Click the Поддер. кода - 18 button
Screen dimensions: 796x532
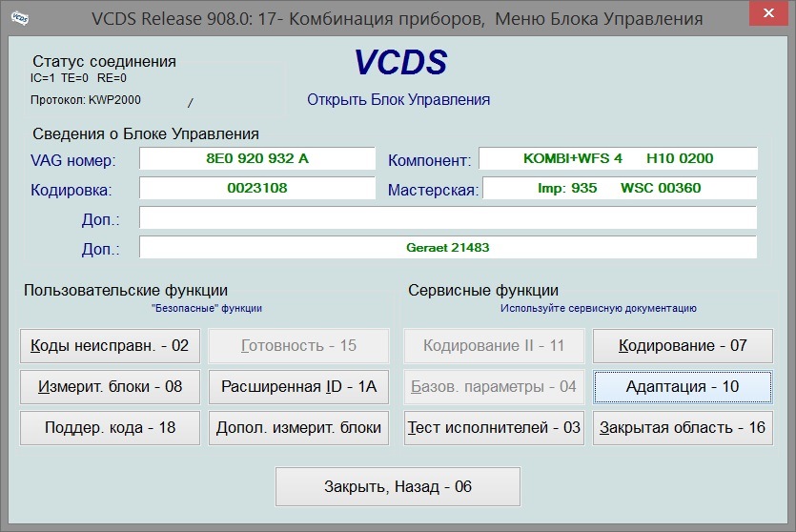110,428
